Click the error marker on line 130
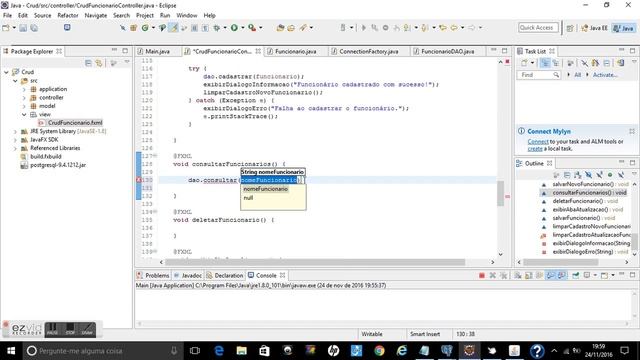 click(x=138, y=180)
